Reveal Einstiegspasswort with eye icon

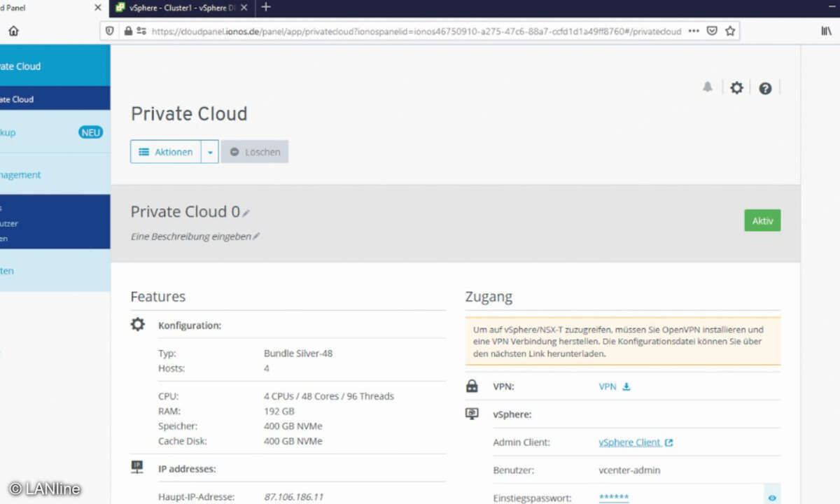[772, 498]
